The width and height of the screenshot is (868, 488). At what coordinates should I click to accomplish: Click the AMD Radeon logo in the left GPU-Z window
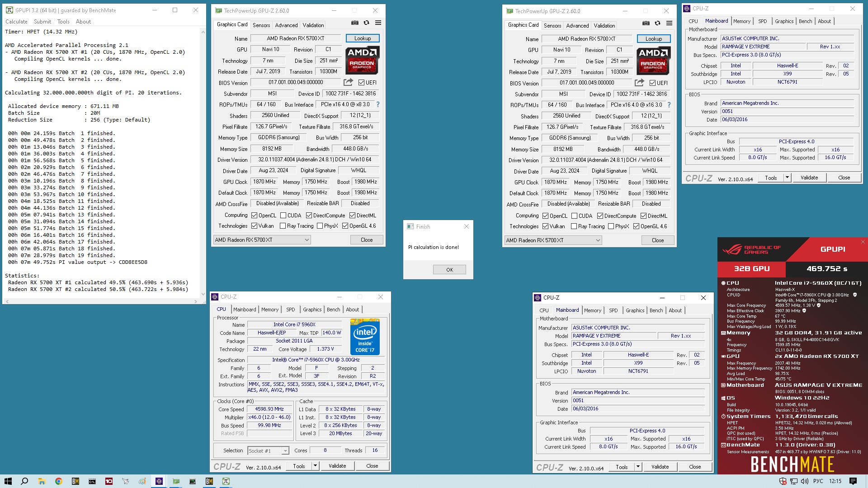[362, 60]
